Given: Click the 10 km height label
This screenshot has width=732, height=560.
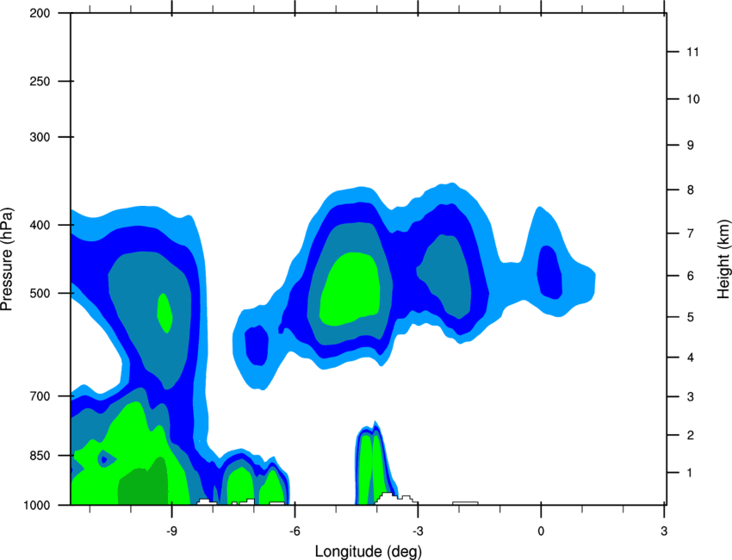Looking at the screenshot, I should [x=692, y=99].
